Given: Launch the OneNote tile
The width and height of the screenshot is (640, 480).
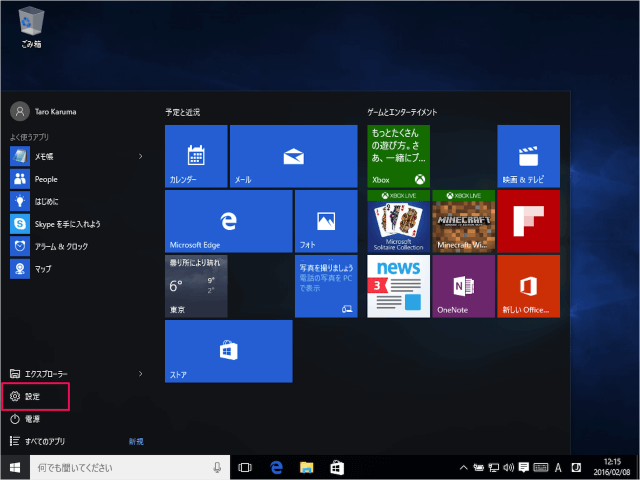Looking at the screenshot, I should click(463, 286).
